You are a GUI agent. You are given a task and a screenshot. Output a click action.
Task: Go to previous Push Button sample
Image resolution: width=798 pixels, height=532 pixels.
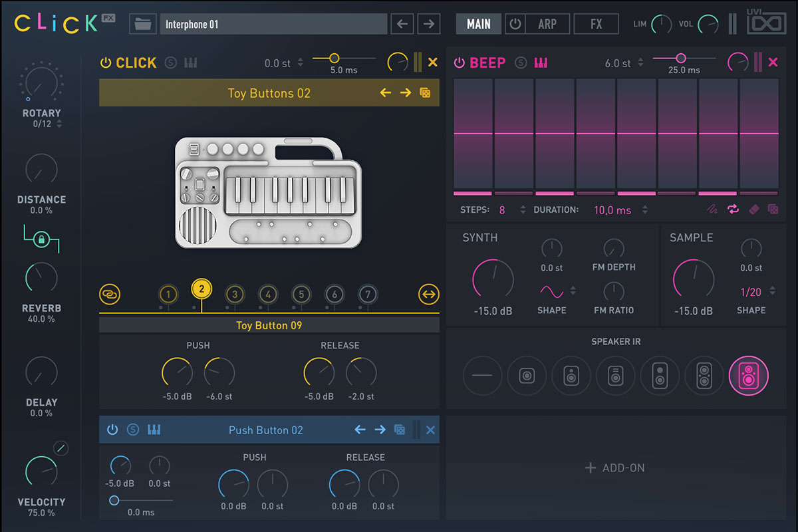(x=360, y=430)
